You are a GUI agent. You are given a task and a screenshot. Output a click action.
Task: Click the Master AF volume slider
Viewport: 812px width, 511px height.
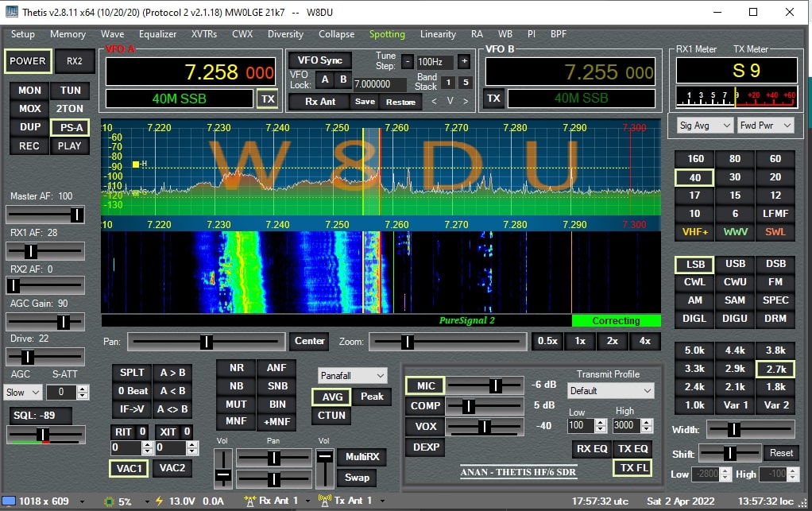pos(45,215)
